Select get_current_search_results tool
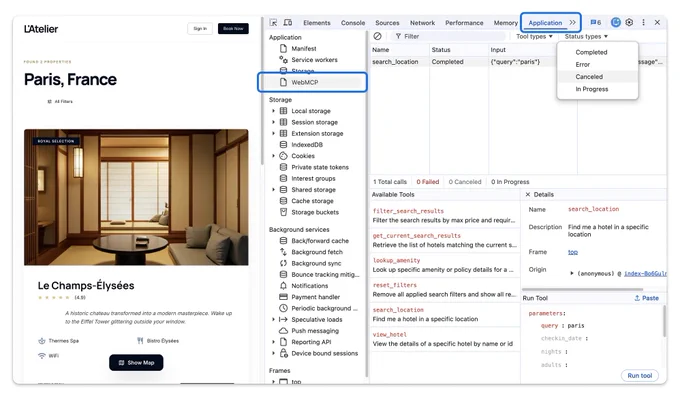 pyautogui.click(x=444, y=240)
